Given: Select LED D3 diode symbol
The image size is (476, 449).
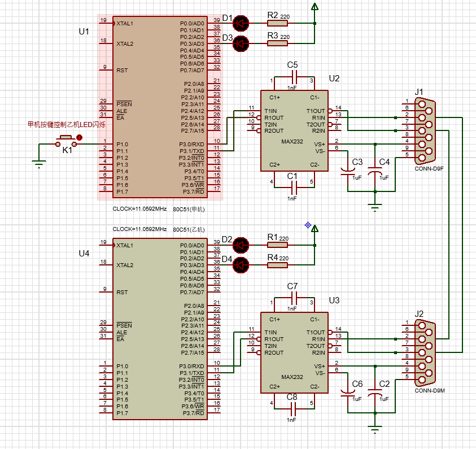Looking at the screenshot, I should 241,43.
